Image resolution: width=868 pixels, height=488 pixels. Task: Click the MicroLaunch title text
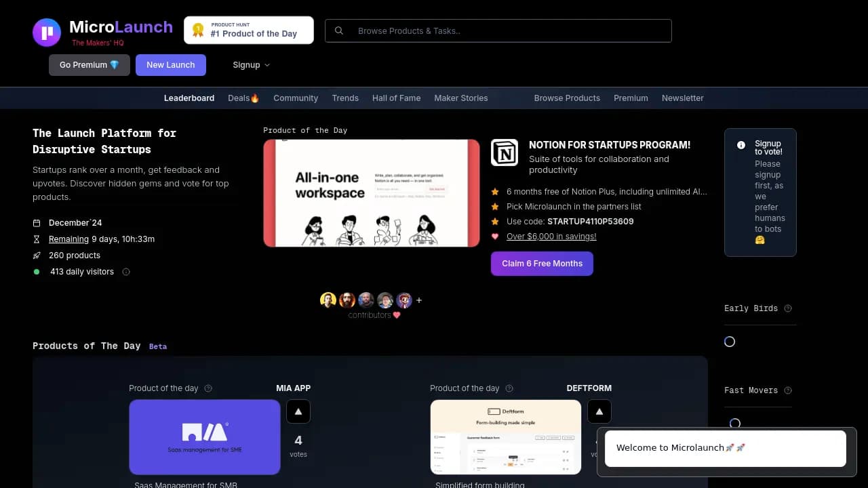(121, 27)
